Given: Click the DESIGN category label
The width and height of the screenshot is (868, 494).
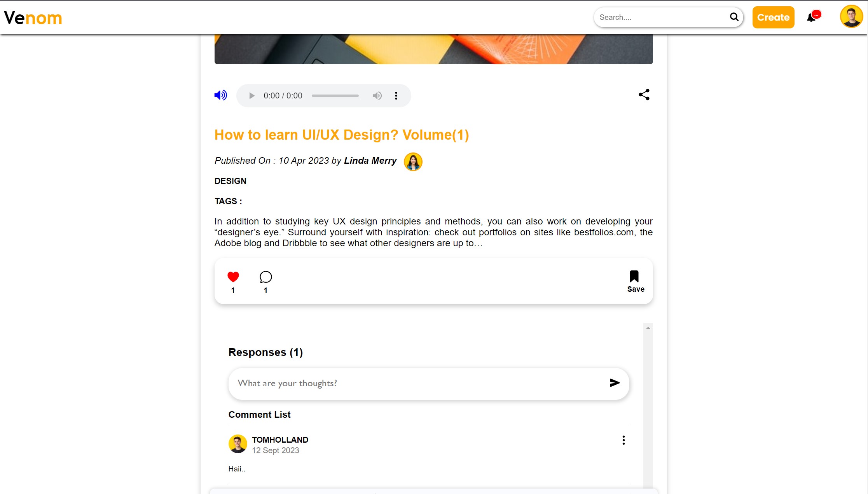Looking at the screenshot, I should pyautogui.click(x=230, y=181).
